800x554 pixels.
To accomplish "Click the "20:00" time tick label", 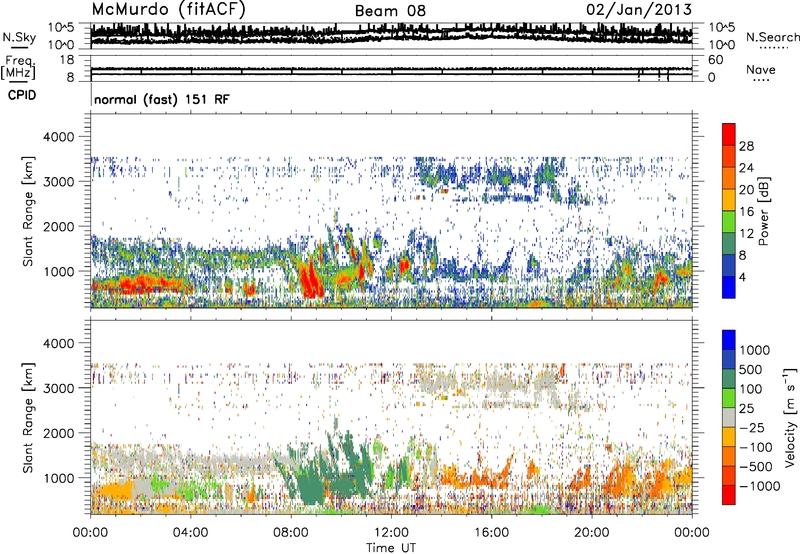I will click(x=591, y=533).
